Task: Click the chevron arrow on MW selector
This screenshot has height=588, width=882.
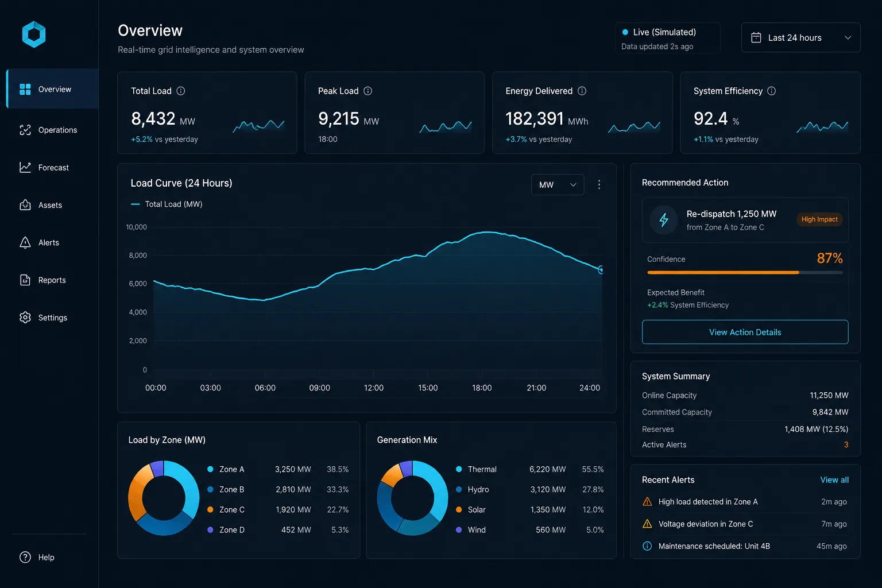Action: pos(573,184)
